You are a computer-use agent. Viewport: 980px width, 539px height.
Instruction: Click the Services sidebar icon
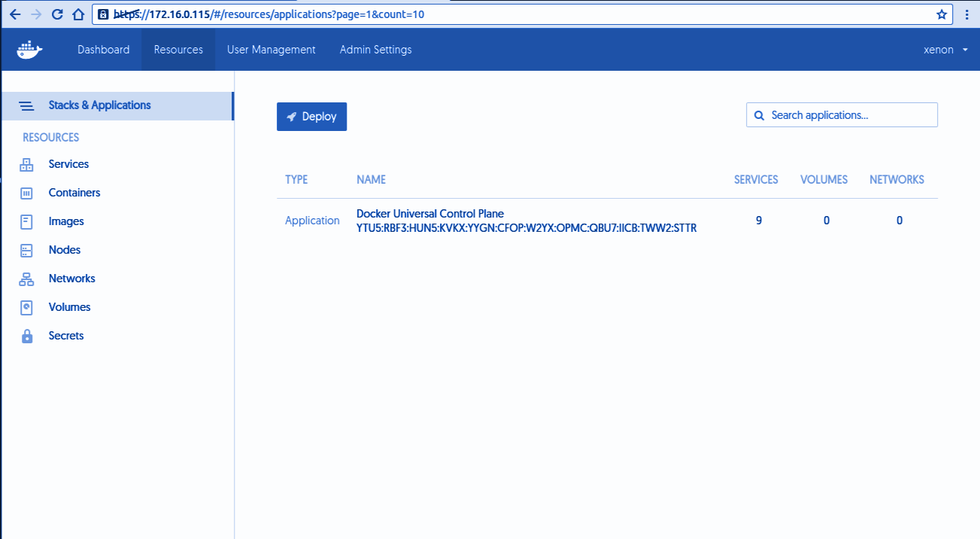click(26, 164)
